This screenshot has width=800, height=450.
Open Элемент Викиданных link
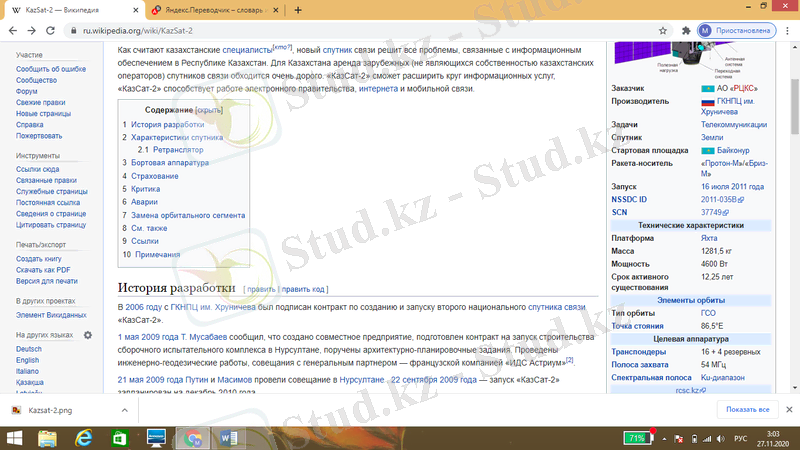(51, 315)
